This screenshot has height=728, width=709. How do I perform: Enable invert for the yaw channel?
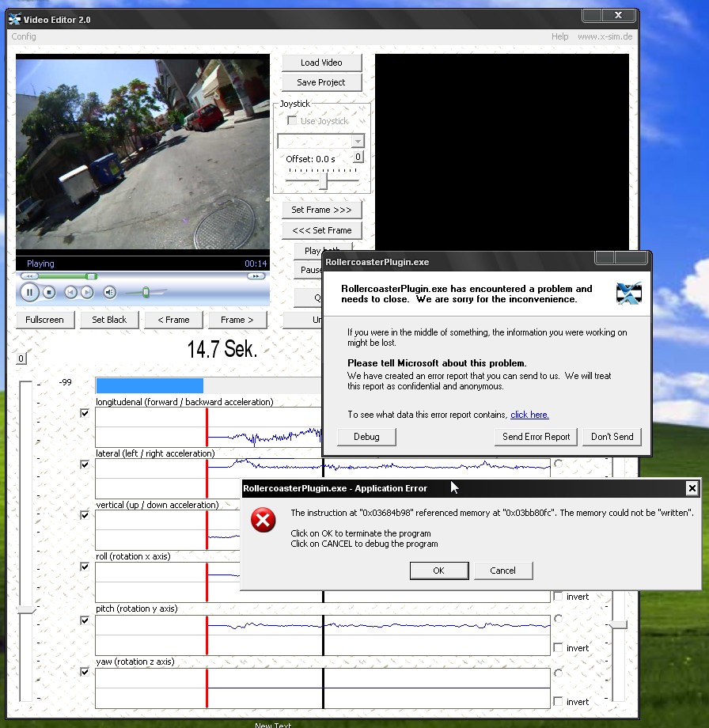558,702
